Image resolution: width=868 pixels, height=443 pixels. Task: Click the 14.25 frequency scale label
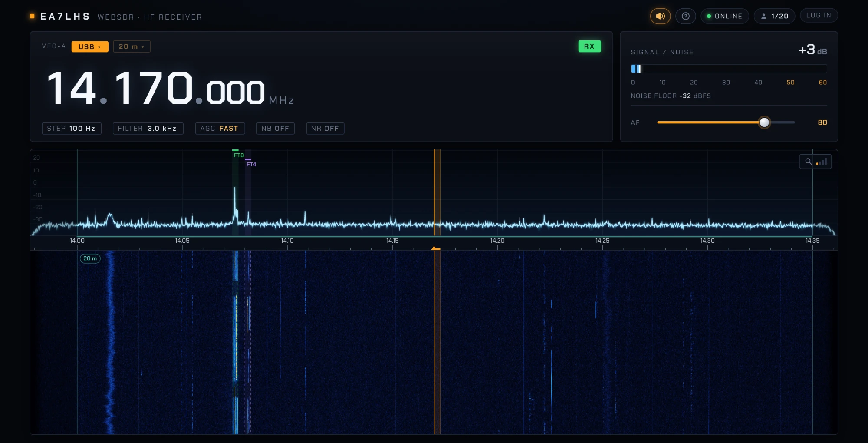click(602, 241)
